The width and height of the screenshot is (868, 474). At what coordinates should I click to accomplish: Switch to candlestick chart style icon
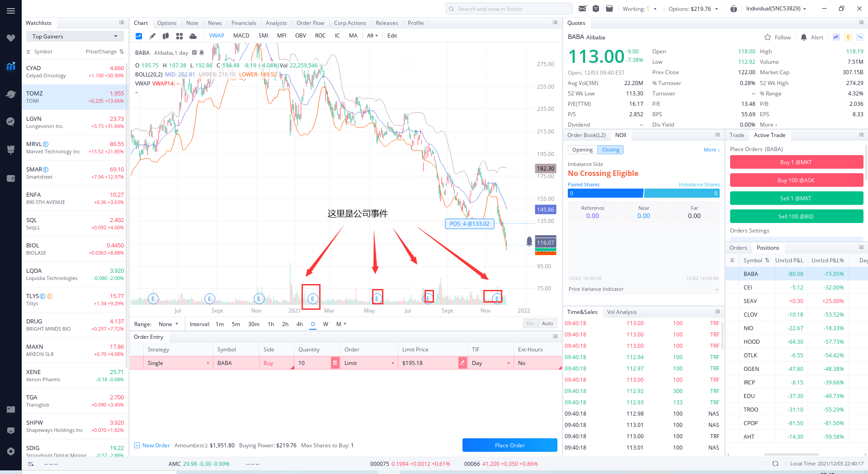(x=166, y=36)
